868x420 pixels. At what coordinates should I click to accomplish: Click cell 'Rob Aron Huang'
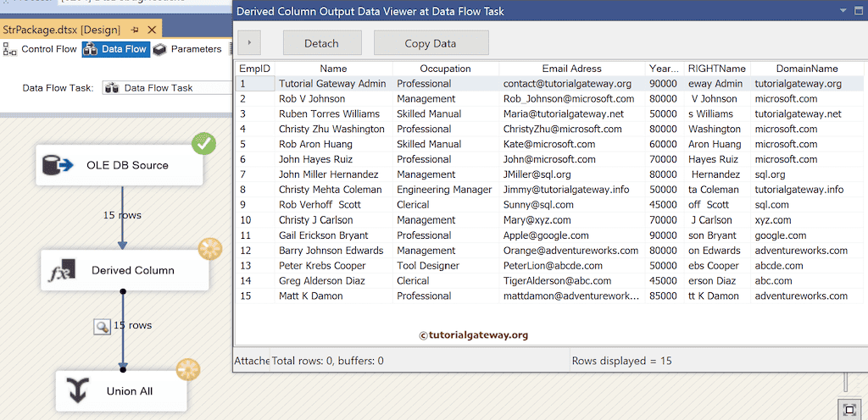(334, 144)
